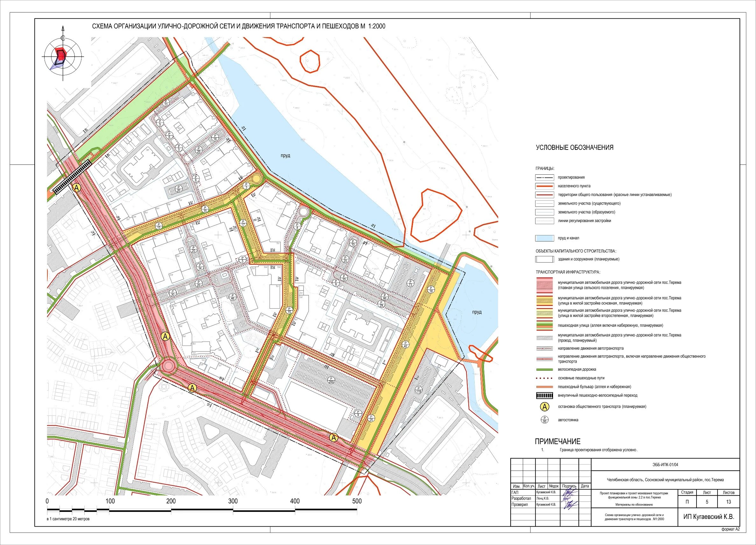
Task: Click the 'формат А2' label
Action: coord(731,529)
